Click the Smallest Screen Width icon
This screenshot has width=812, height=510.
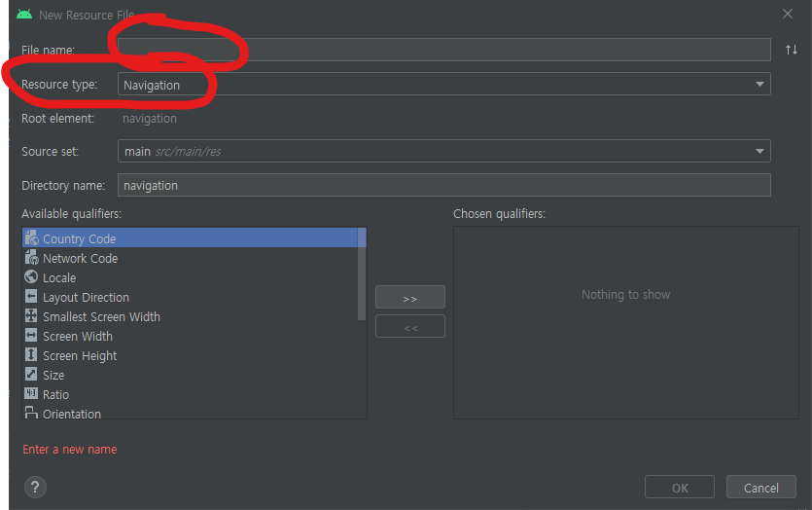(31, 315)
